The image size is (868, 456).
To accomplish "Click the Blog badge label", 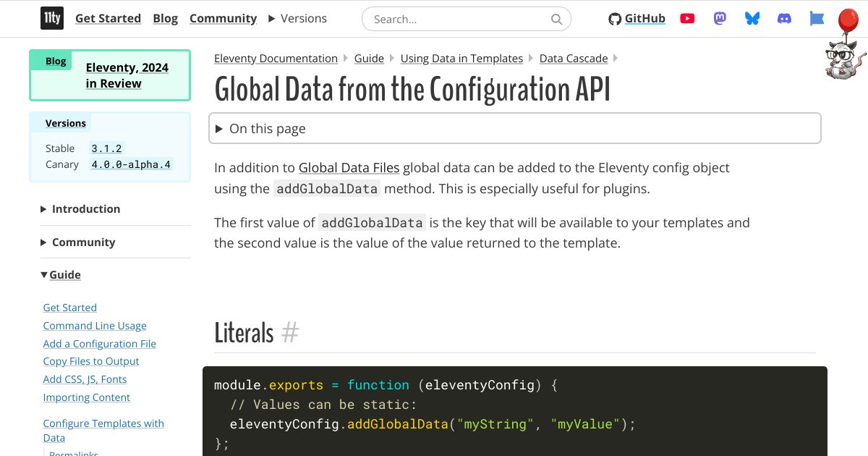I will pos(56,62).
